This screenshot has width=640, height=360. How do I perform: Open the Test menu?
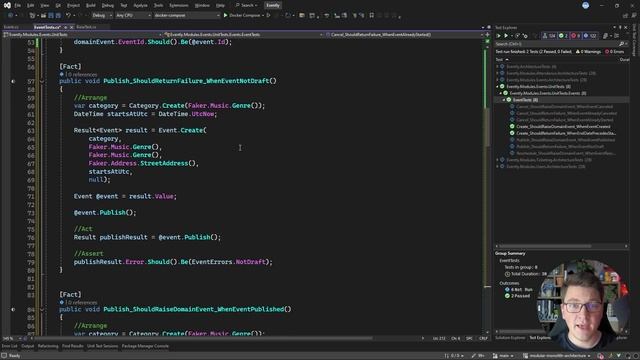tap(124, 6)
